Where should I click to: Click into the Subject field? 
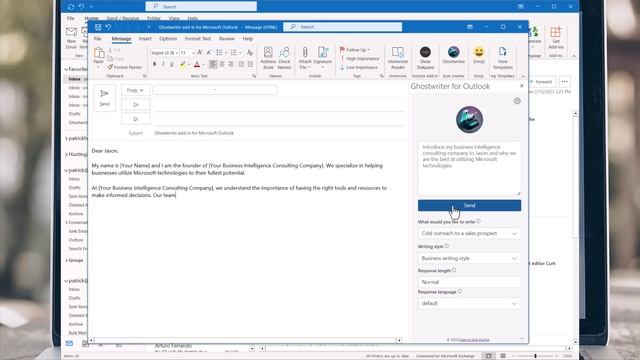[x=278, y=133]
